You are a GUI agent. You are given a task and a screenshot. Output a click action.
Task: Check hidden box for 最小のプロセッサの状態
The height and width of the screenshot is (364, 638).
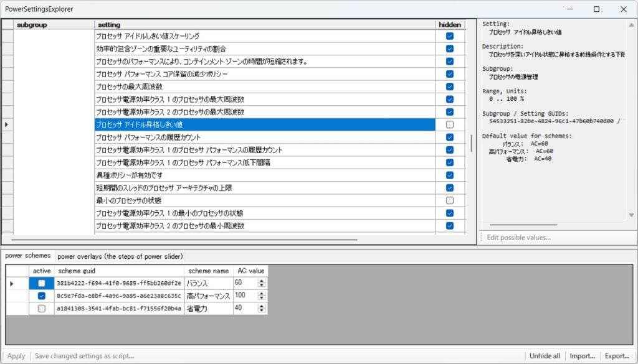click(450, 200)
